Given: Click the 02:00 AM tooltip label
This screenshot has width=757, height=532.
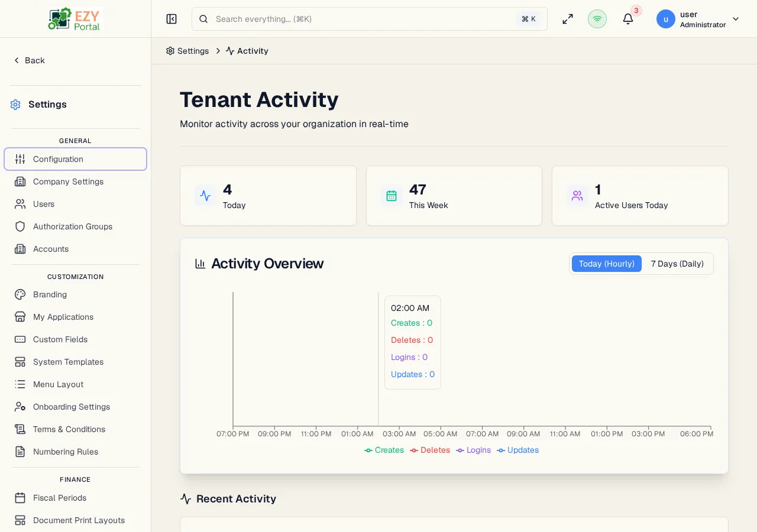Looking at the screenshot, I should pyautogui.click(x=410, y=308).
